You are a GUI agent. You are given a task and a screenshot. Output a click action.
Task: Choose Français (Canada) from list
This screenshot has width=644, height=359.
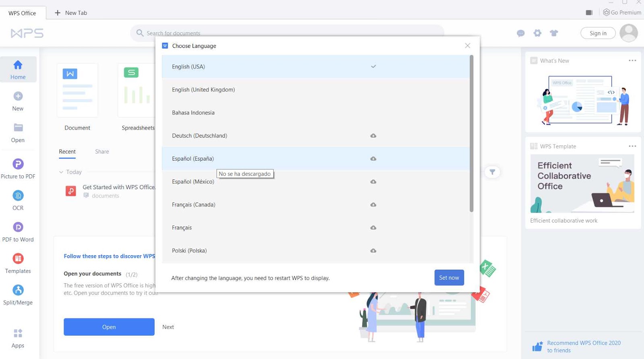316,204
